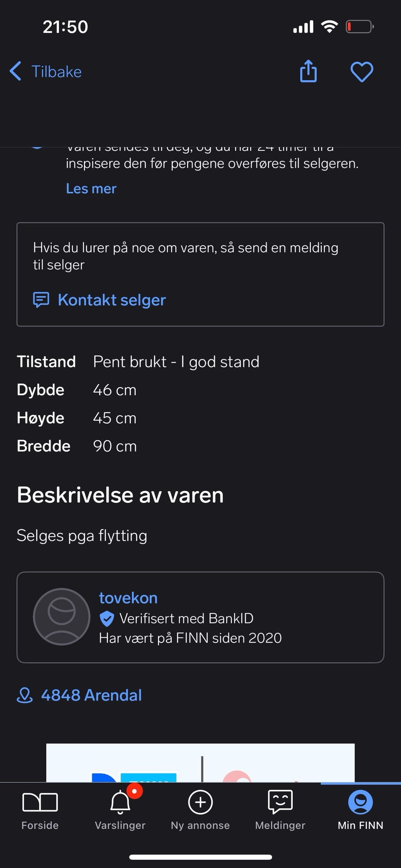This screenshot has width=401, height=868.
Task: Click the location pin icon
Action: [25, 695]
